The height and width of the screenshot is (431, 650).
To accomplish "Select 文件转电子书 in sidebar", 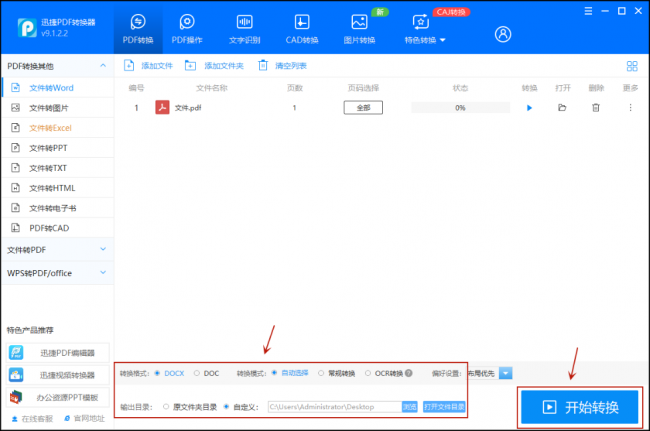I will [58, 208].
